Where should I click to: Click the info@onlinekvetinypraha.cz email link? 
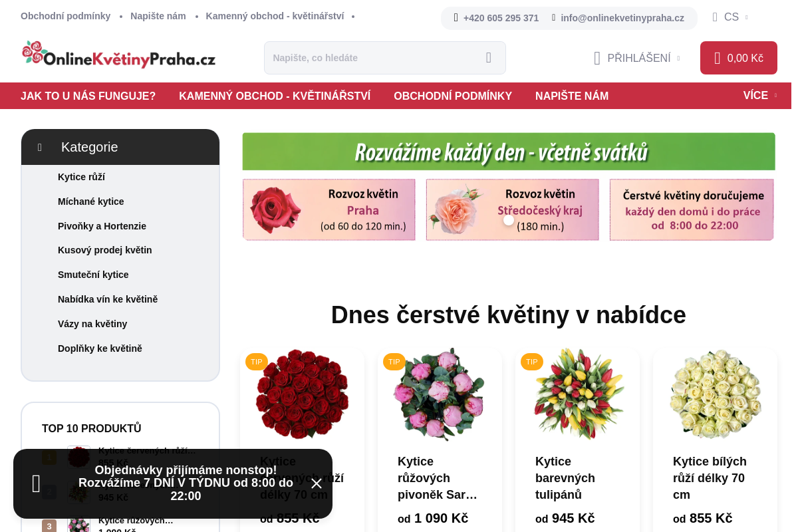coord(622,18)
